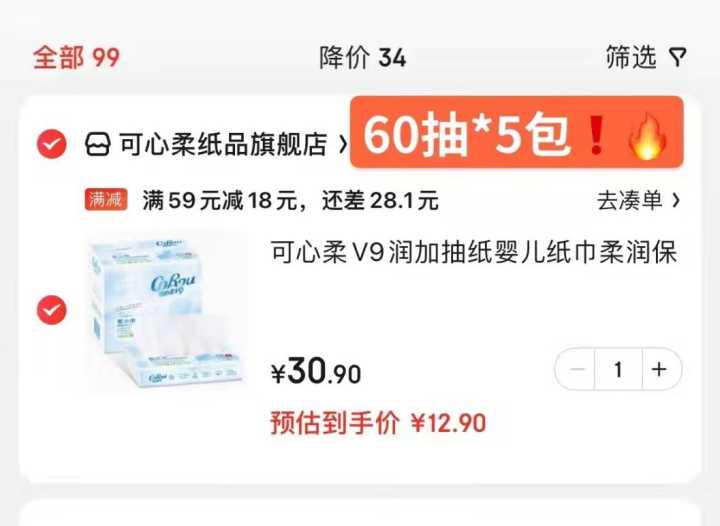720x526 pixels.
Task: Click the store icon beside 可心柔纸品旗舰店
Action: [98, 144]
